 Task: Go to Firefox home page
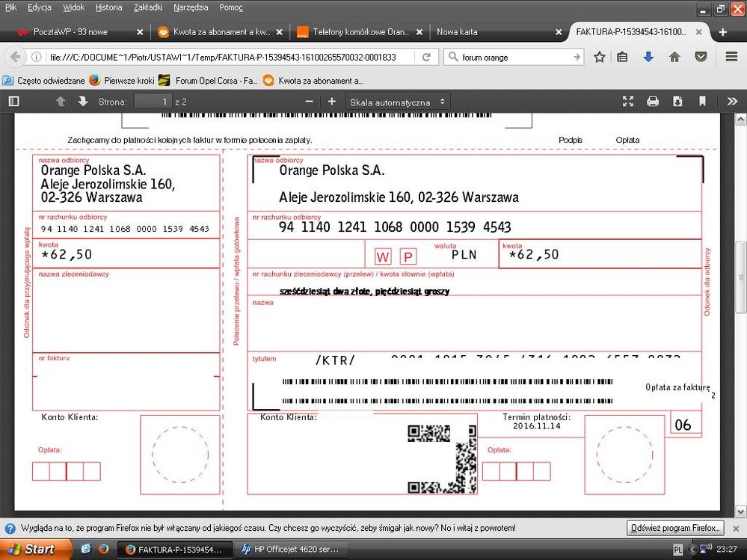pos(674,57)
